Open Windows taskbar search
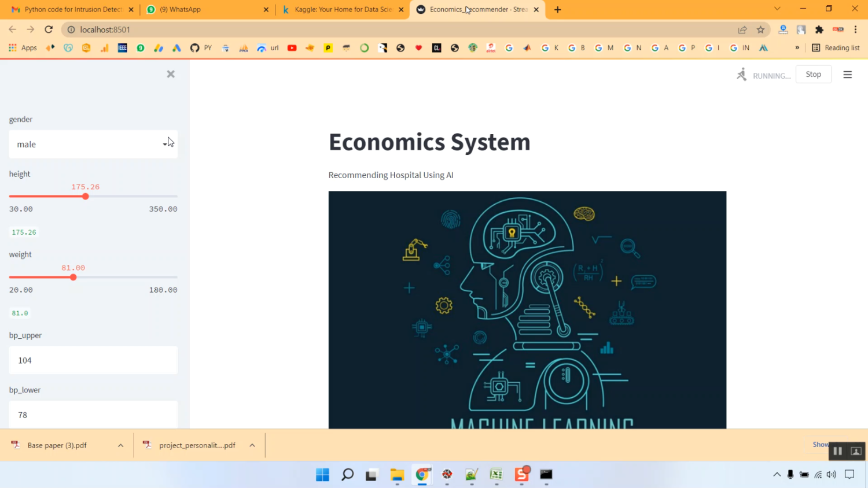This screenshot has height=488, width=868. (347, 475)
